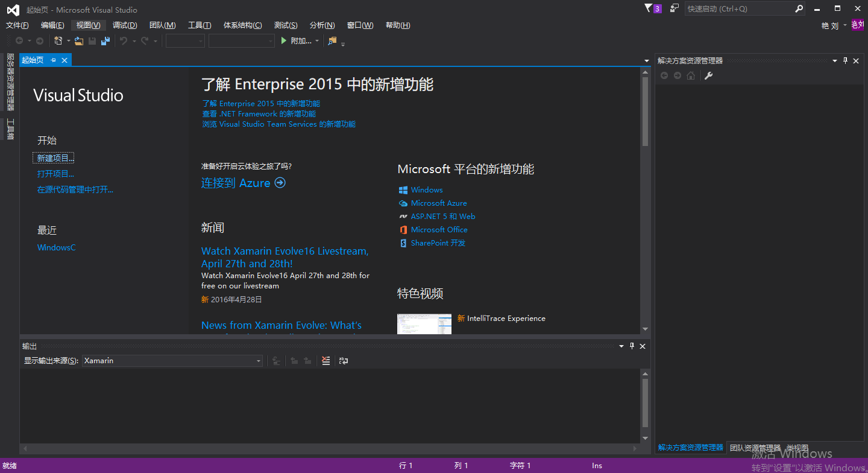Click the Save toolbar icon
The image size is (868, 473).
[x=92, y=41]
